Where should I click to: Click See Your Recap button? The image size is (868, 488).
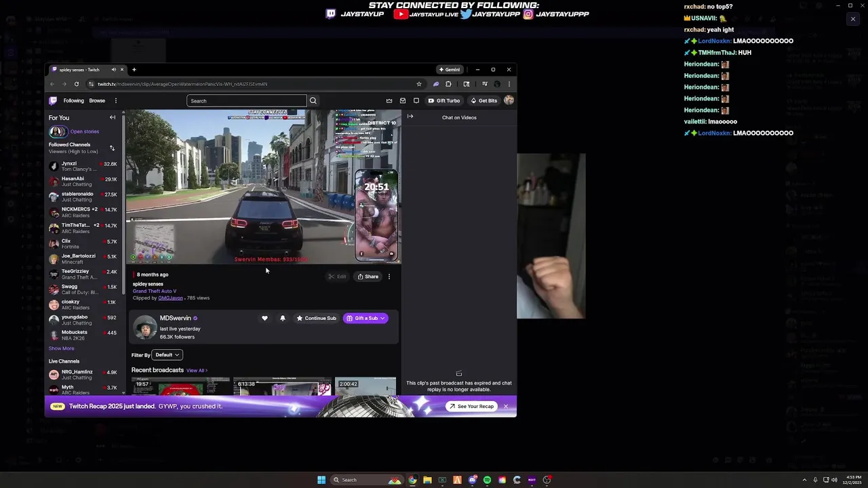tap(471, 406)
